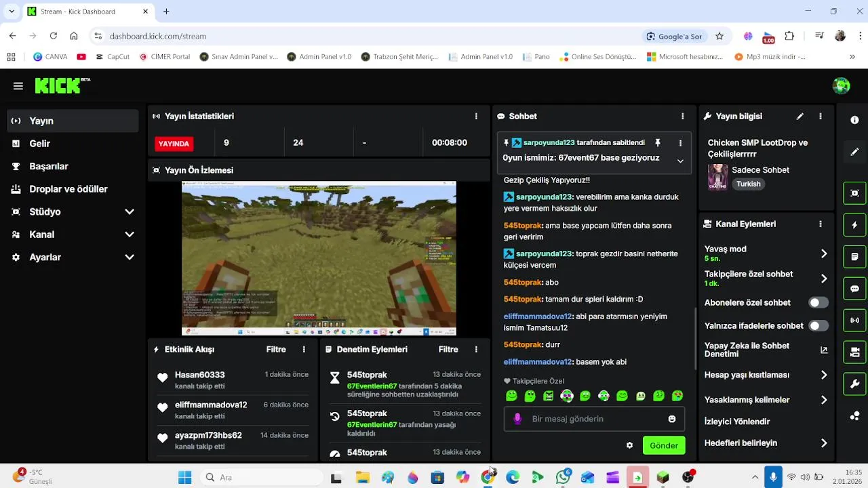Viewport: 868px width, 488px height.
Task: Click Filtre in Etkinlik Akışı panel
Action: (x=276, y=350)
